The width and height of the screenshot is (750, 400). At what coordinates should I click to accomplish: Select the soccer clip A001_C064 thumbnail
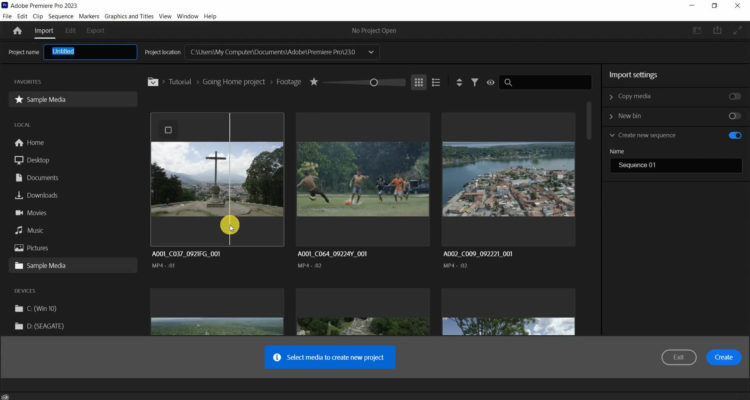tap(363, 179)
